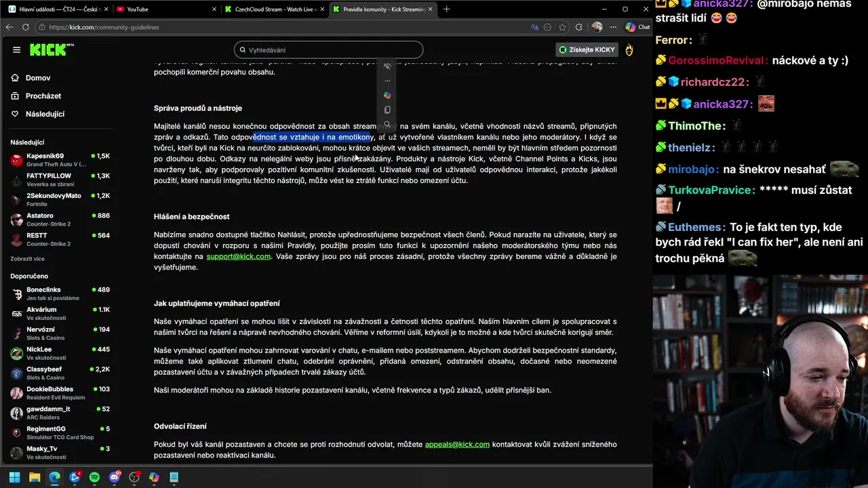Open the Classybeef recommended channel
Screen dimensions: 868x488
pos(60,373)
